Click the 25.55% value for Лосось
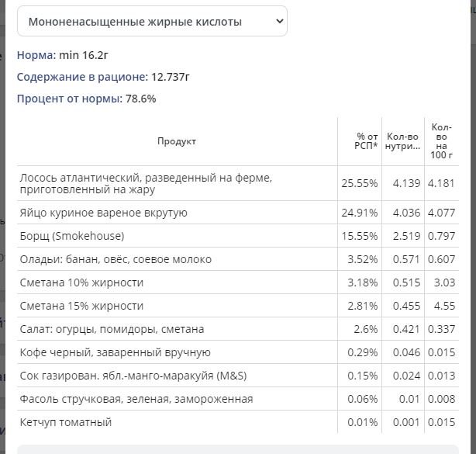Image resolution: width=476 pixels, height=454 pixels. [x=360, y=183]
